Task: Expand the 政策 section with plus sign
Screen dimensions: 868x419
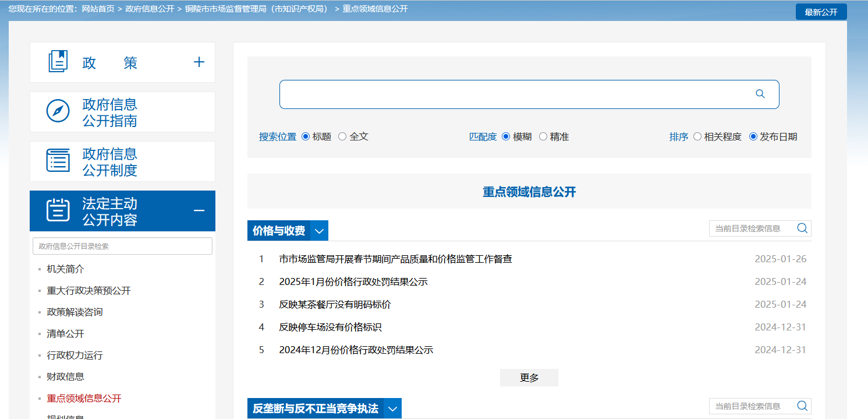Action: [199, 62]
